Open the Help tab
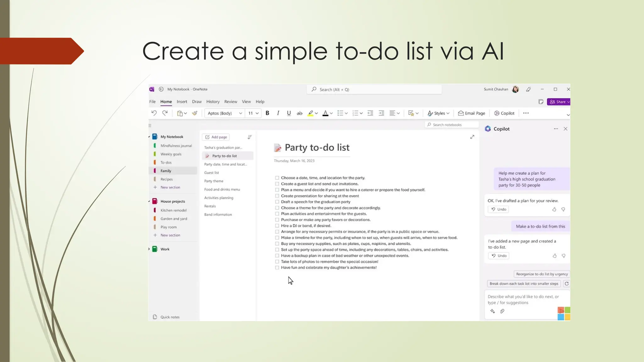 click(260, 101)
